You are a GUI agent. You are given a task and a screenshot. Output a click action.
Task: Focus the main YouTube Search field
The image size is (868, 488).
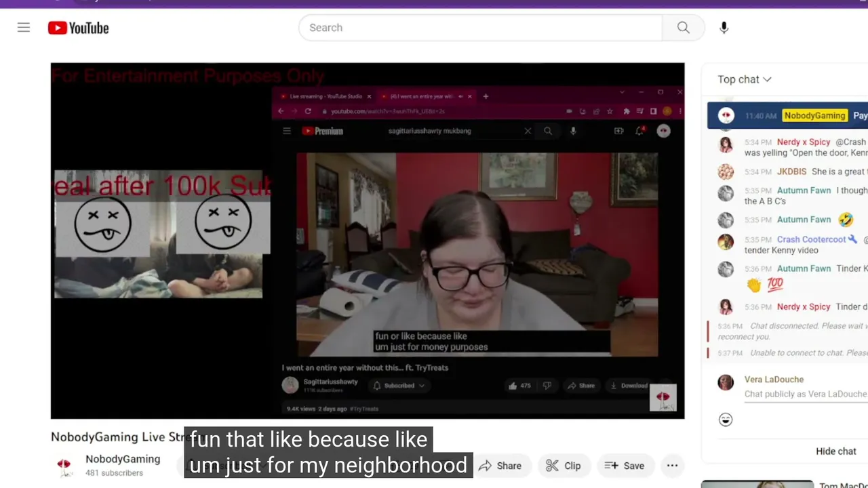(x=480, y=28)
